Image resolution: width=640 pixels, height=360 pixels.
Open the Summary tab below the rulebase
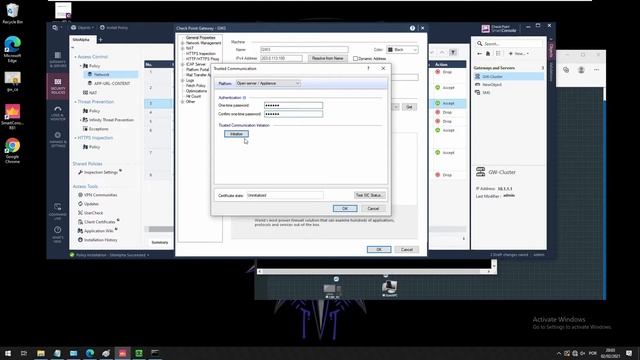click(x=160, y=242)
